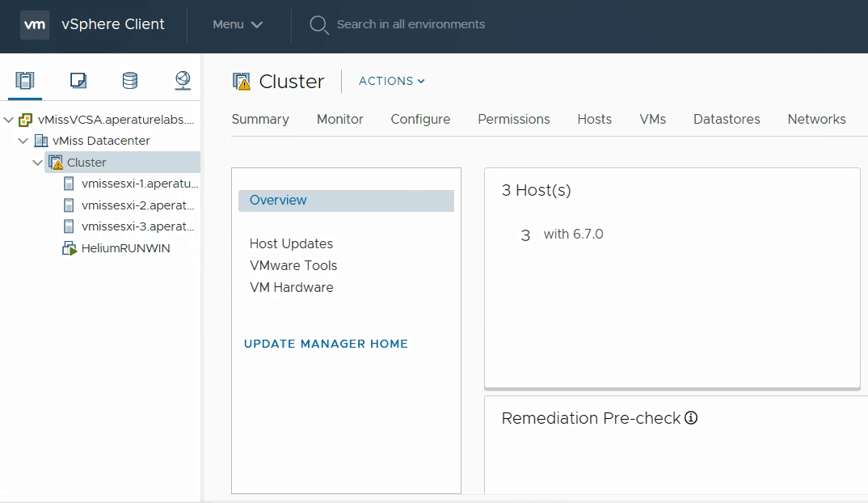868x503 pixels.
Task: Open the VMs and Templates view icon
Action: pos(78,80)
